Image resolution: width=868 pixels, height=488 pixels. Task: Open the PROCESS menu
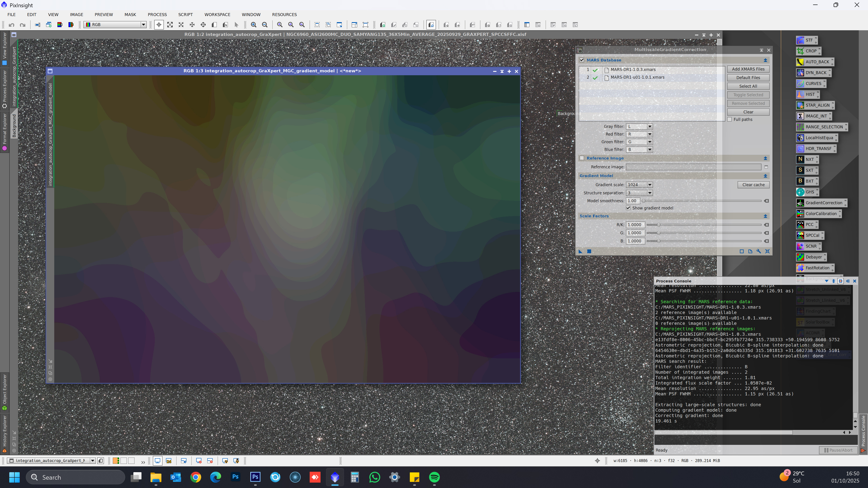click(x=157, y=14)
